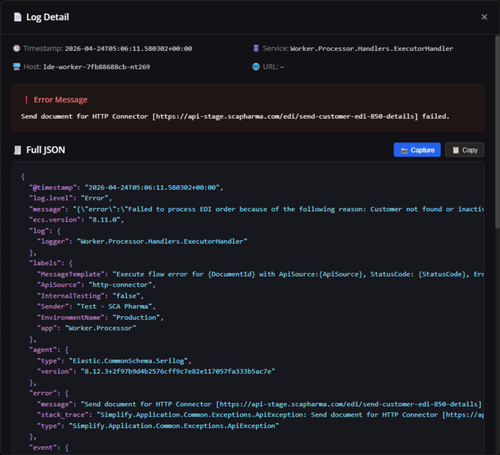The height and width of the screenshot is (455, 500).
Task: Click the Full JSON section icon
Action: click(x=17, y=150)
